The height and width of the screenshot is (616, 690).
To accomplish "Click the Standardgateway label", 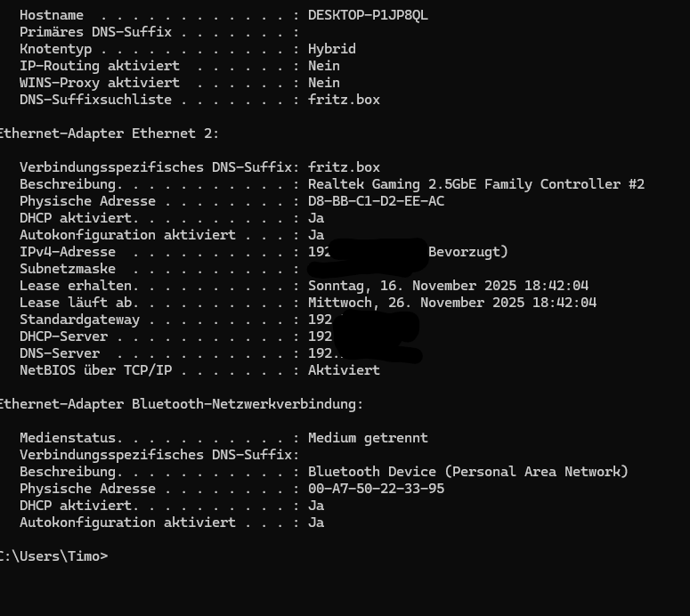I will 79,320.
